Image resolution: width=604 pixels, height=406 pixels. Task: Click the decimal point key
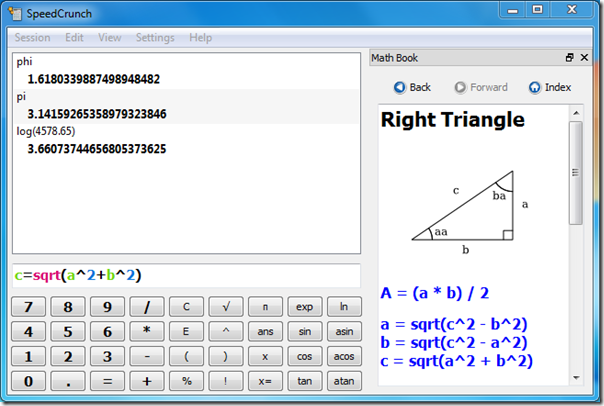coord(68,381)
